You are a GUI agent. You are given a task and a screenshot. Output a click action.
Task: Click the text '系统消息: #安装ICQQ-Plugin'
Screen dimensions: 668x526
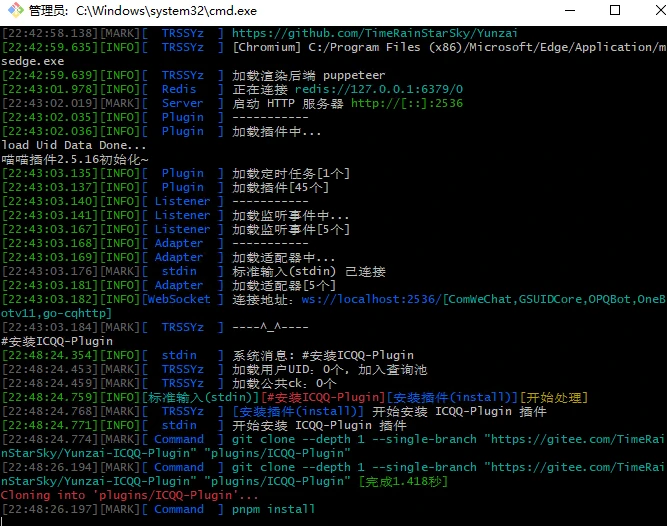[323, 355]
